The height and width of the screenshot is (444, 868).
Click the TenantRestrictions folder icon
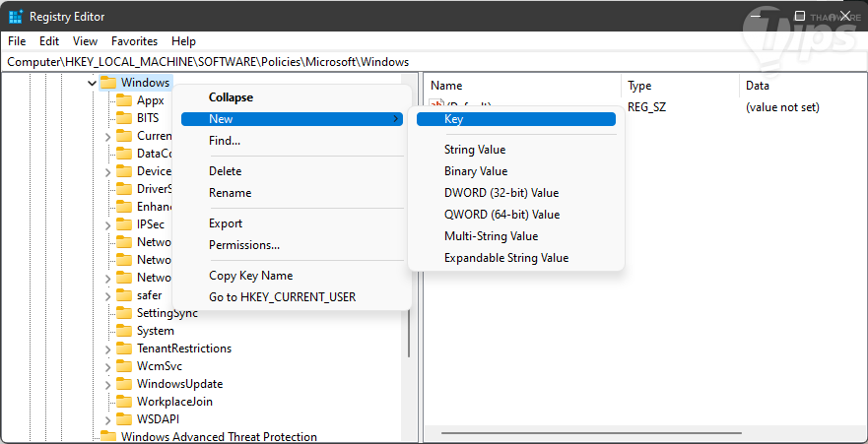click(x=124, y=349)
